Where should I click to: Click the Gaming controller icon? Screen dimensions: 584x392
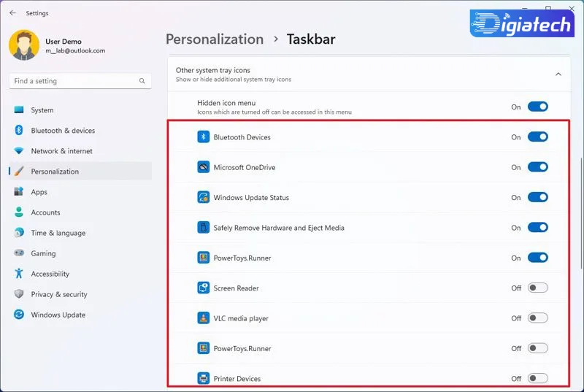pos(19,253)
